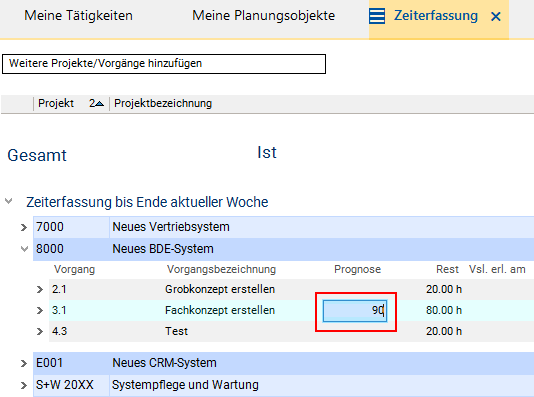
Task: Collapse project 8000 Neues BDE-System
Action: tap(24, 249)
